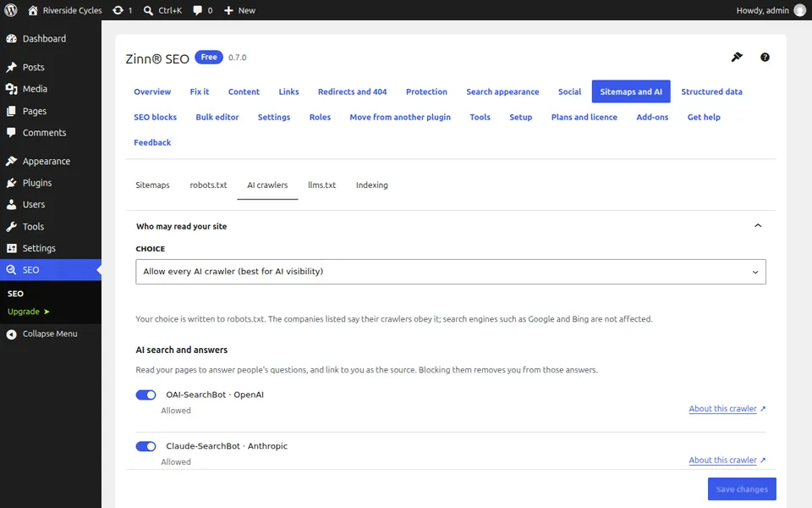
Task: Click the plus New icon
Action: tap(228, 10)
